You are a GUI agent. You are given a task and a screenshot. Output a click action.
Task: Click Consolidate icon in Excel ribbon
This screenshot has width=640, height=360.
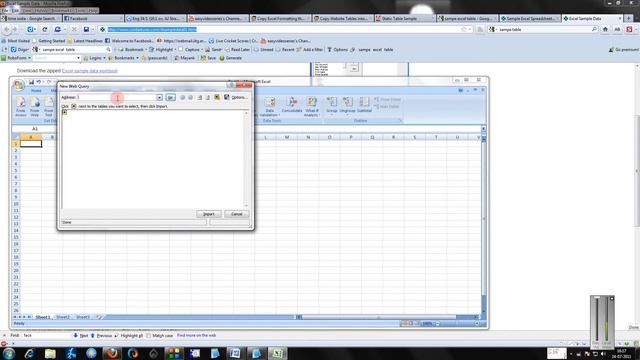click(292, 105)
